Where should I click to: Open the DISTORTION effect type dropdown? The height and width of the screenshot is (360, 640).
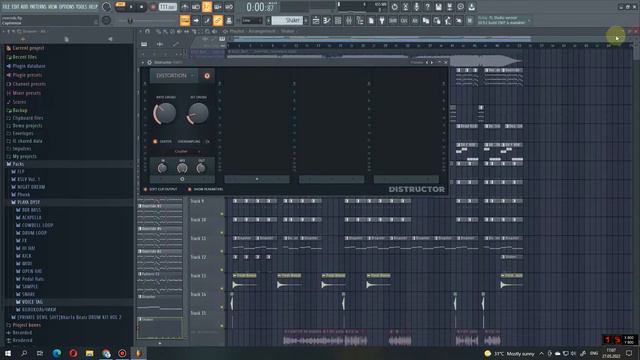[174, 76]
